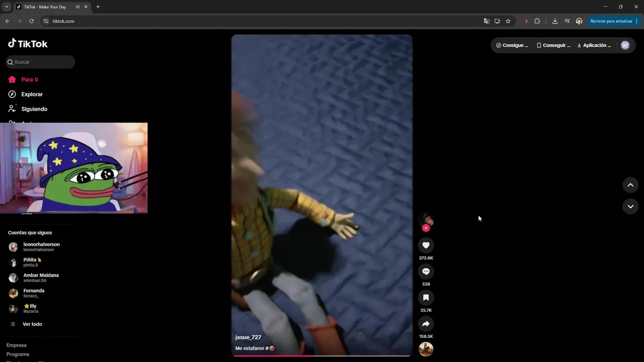Click the Me estafaron video caption
This screenshot has height=362, width=644.
pos(255,348)
